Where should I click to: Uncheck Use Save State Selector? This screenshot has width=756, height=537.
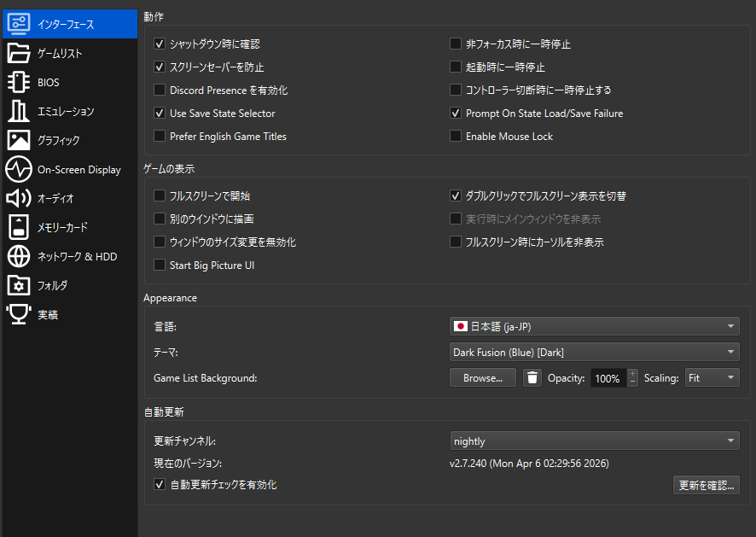coord(160,114)
